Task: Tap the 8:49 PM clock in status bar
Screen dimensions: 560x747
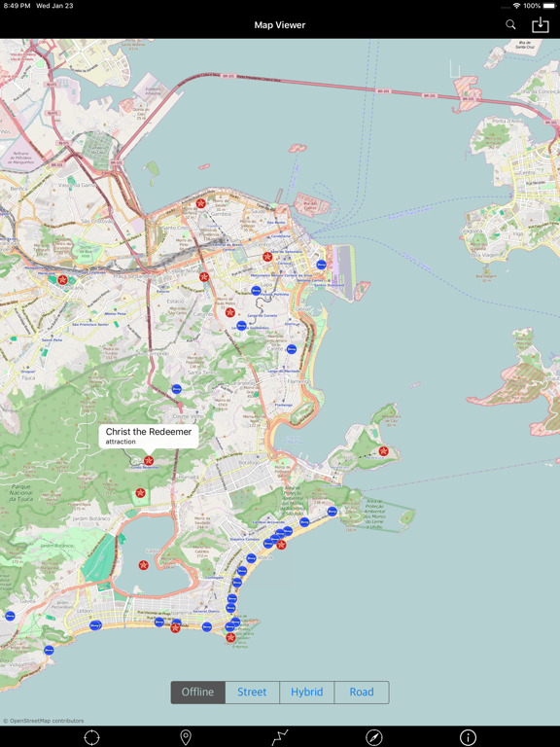Action: point(17,6)
